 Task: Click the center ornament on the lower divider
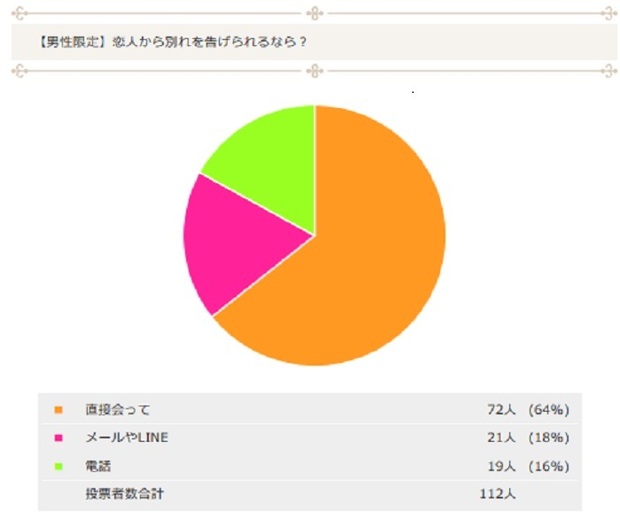(x=314, y=70)
